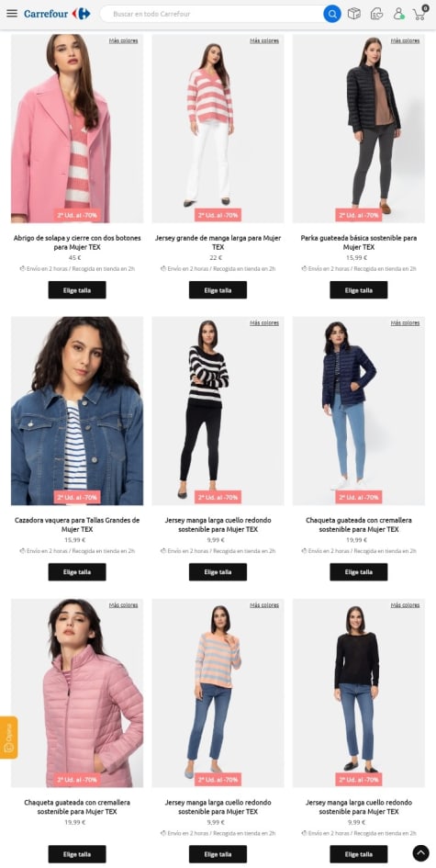
Task: Choose size for Cazadora vaquera denim jacket
Action: pyautogui.click(x=77, y=572)
